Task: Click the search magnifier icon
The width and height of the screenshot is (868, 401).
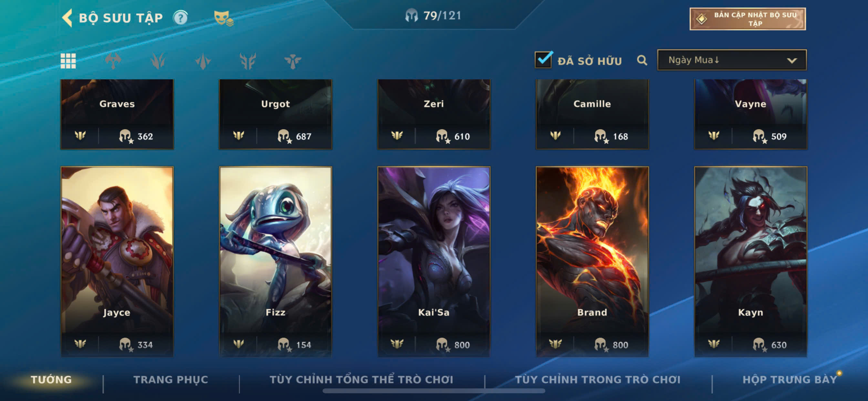Action: (642, 61)
